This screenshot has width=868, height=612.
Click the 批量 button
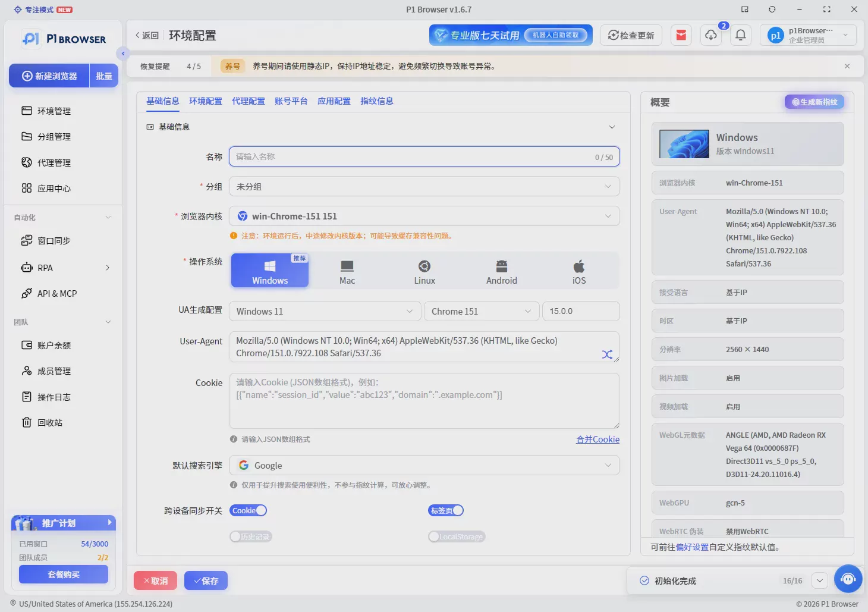pos(104,76)
